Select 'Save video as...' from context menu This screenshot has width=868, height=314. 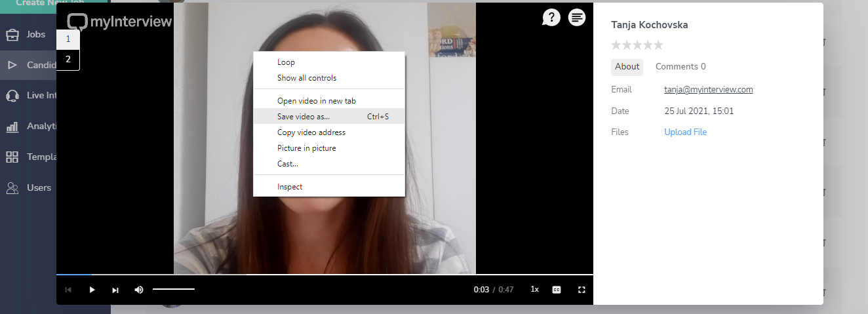pos(304,117)
